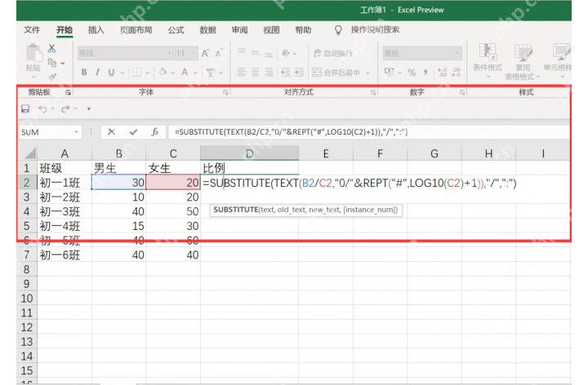Image resolution: width=588 pixels, height=385 pixels.
Task: Click the Tell Me search (操作说明搜索) box
Action: (375, 29)
